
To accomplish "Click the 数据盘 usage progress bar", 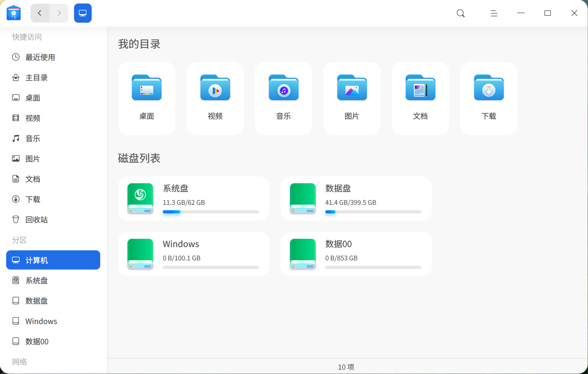I will [373, 212].
